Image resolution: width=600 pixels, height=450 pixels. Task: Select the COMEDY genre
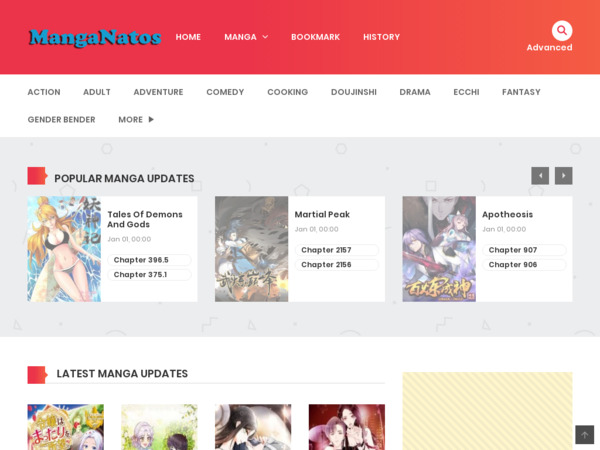pyautogui.click(x=225, y=92)
